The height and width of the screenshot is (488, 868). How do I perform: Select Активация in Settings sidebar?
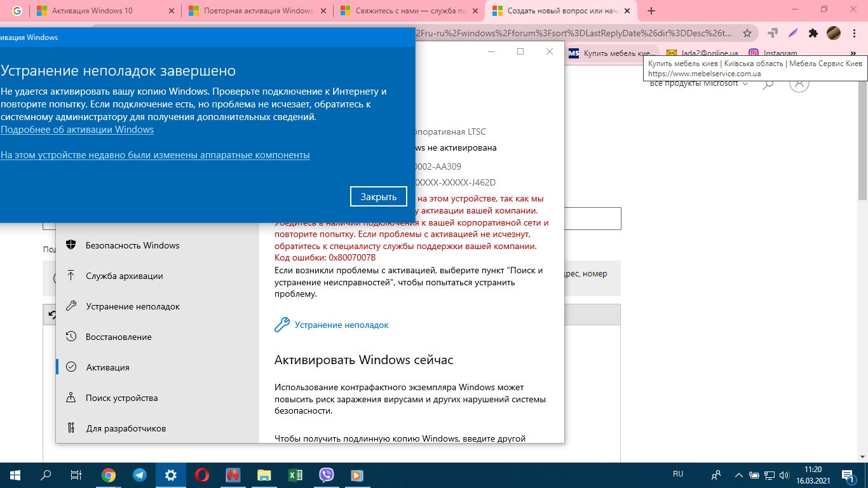(157, 367)
